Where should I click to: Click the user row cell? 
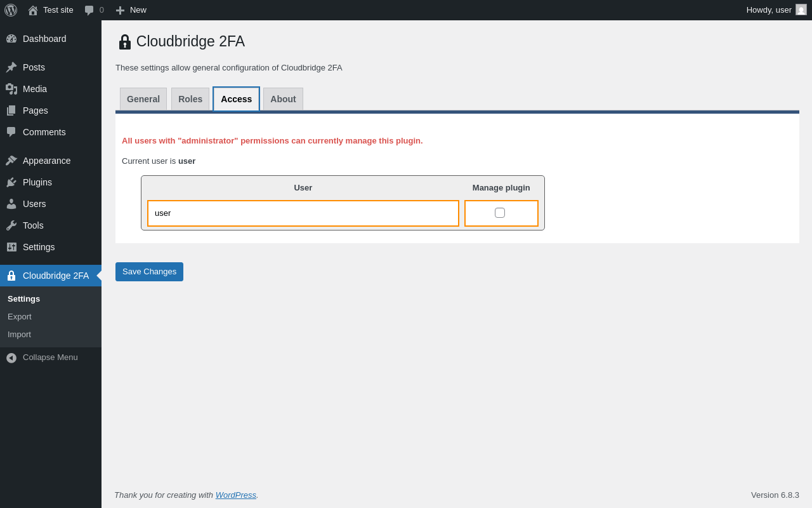[303, 213]
